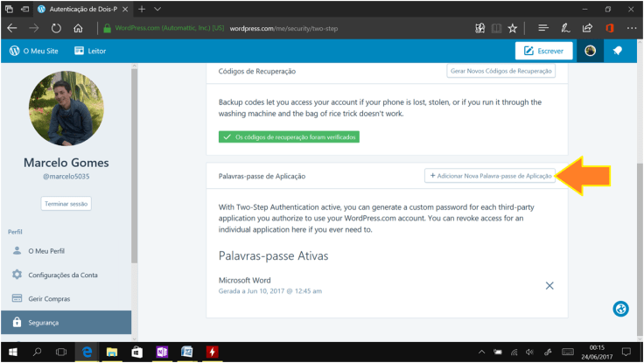Click the browser home icon
Viewport: 644px width, 363px height.
(79, 27)
